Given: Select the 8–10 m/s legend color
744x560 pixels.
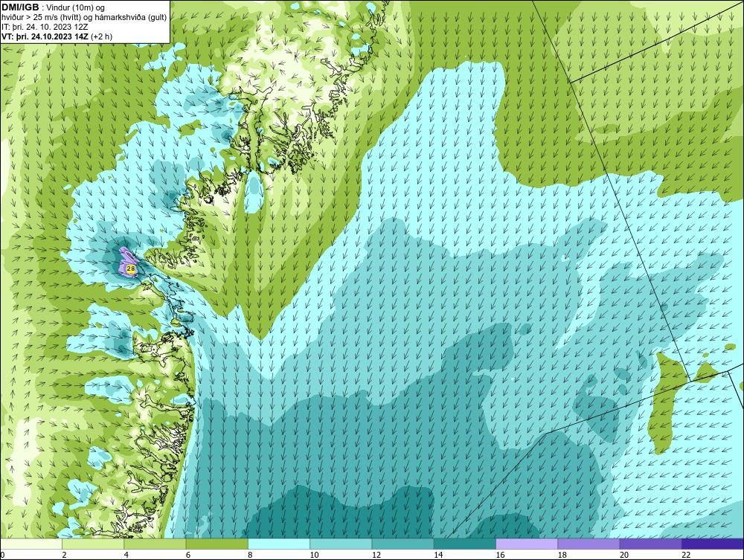Looking at the screenshot, I should coord(279,544).
